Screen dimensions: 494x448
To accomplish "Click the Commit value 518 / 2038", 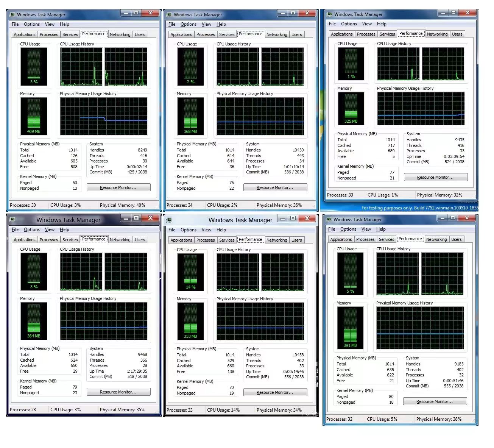I will coord(137,376).
